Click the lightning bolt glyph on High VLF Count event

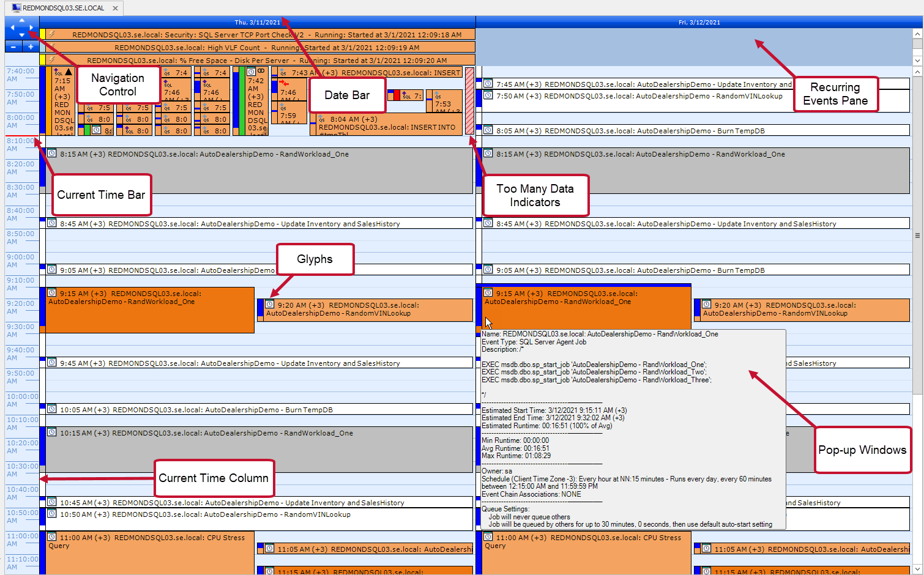(x=51, y=47)
